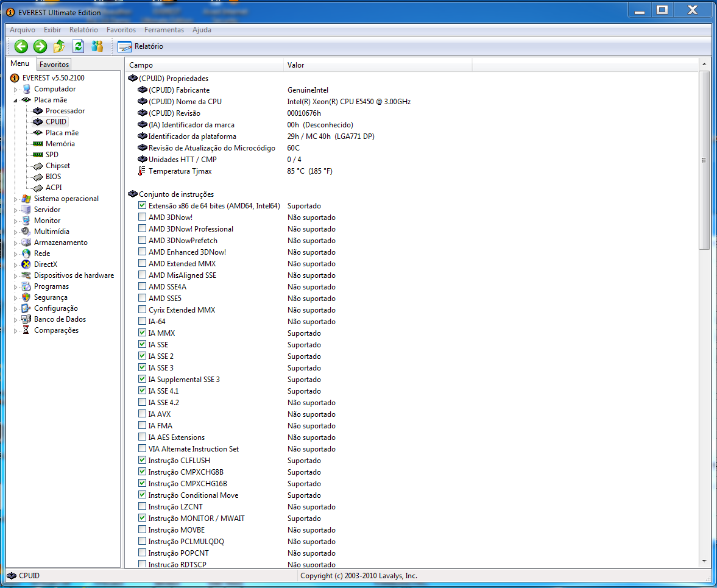717x588 pixels.
Task: Click the Multimídia icon in the tree
Action: 27,232
